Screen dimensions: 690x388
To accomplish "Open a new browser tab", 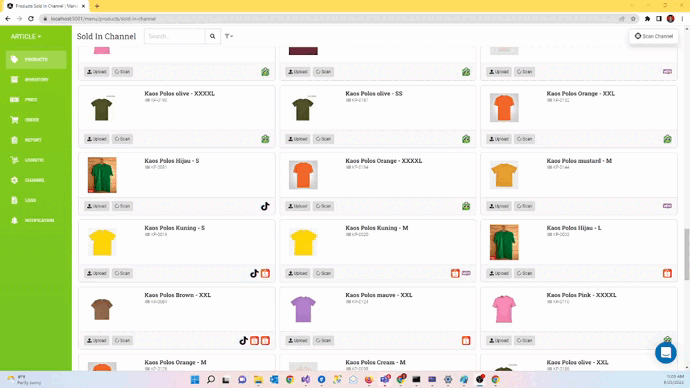I will click(97, 6).
